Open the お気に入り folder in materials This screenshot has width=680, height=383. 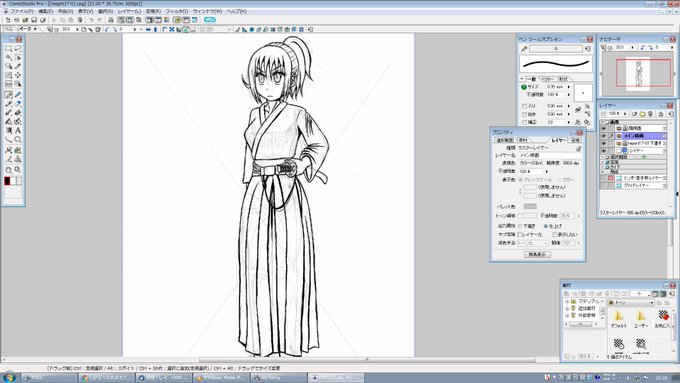662,318
